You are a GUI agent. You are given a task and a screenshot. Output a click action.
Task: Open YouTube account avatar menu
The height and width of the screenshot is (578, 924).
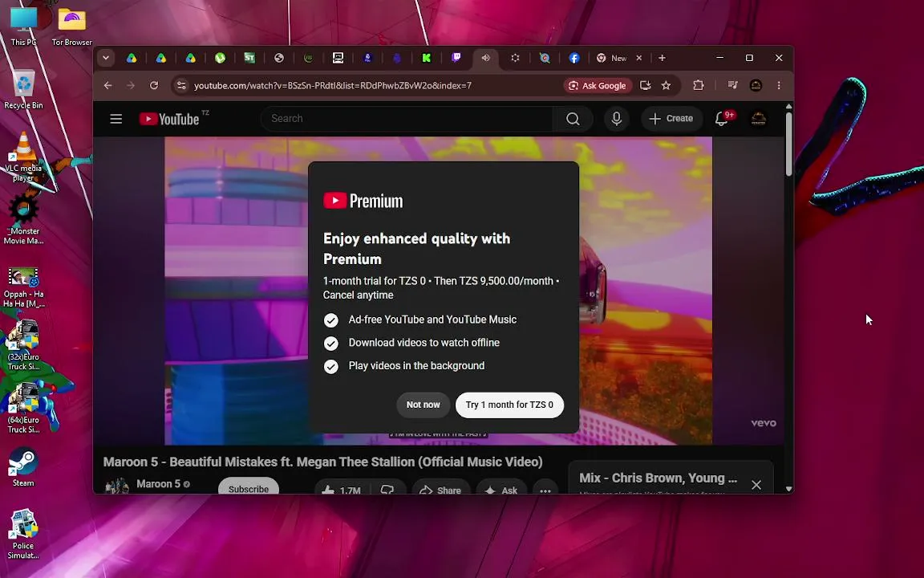point(759,119)
